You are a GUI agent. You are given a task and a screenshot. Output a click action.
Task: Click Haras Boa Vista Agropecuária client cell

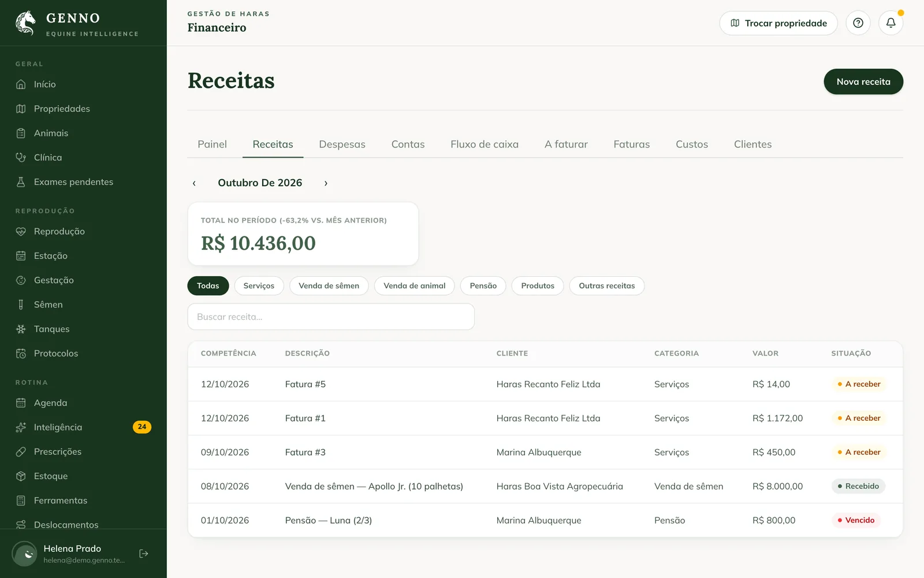point(560,487)
